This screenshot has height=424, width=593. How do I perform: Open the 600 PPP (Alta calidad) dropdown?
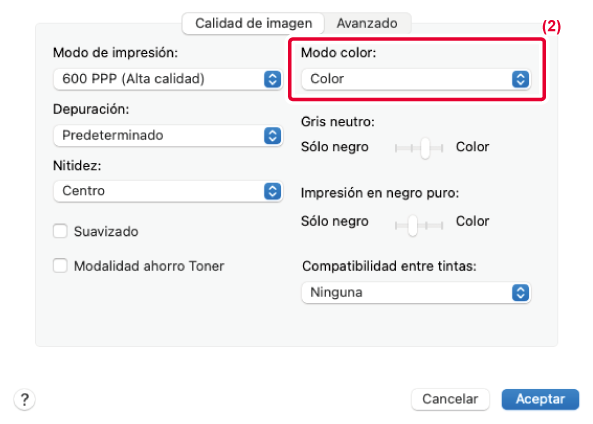point(168,79)
